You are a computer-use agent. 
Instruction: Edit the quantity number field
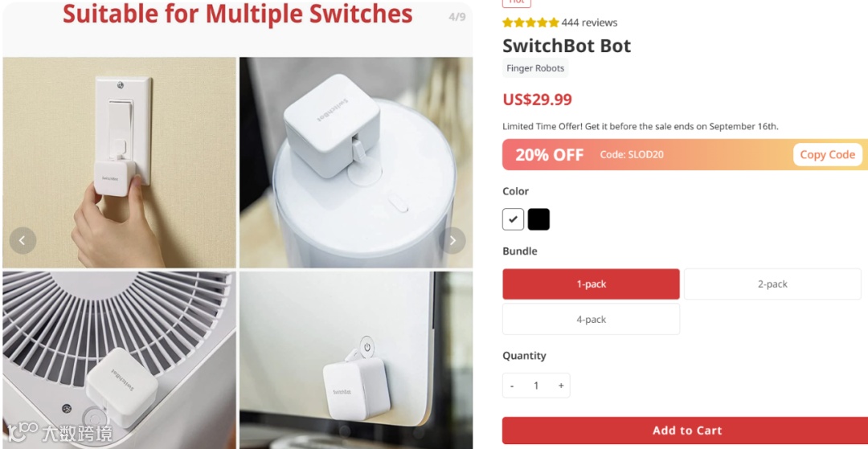[536, 386]
